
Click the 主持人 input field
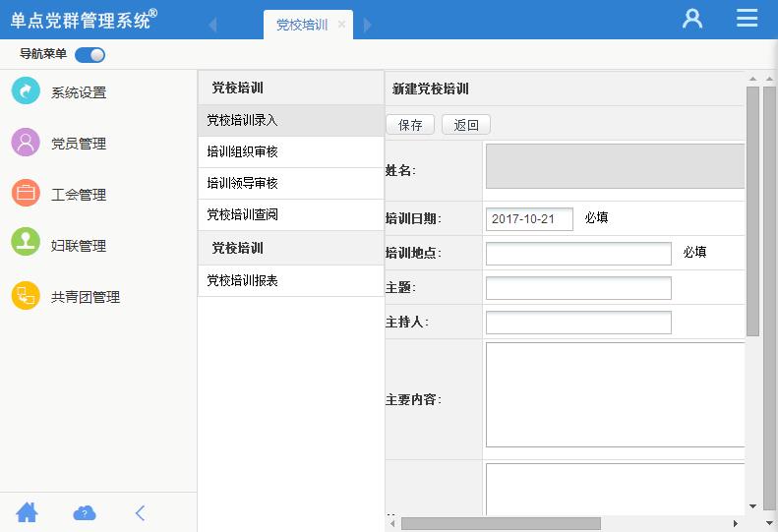(578, 323)
